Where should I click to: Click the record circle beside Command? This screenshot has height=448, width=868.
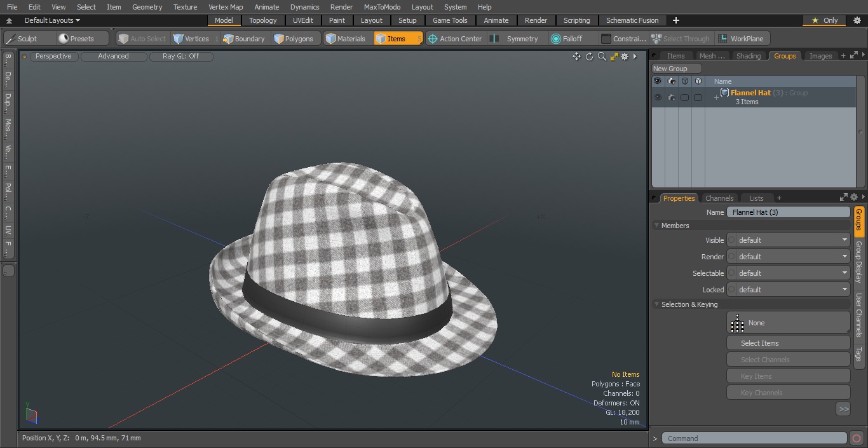(x=857, y=438)
